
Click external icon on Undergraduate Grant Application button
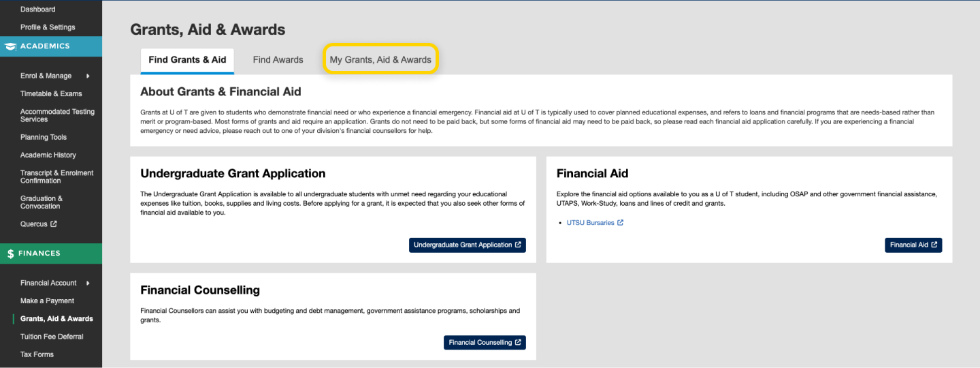(x=518, y=245)
